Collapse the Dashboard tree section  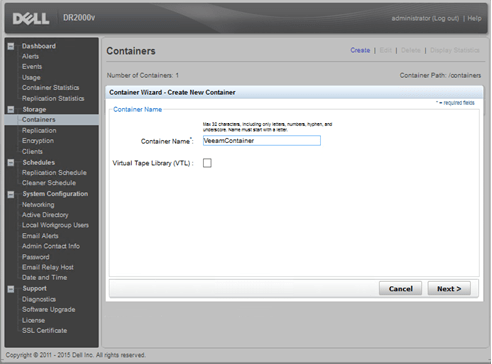coord(11,46)
